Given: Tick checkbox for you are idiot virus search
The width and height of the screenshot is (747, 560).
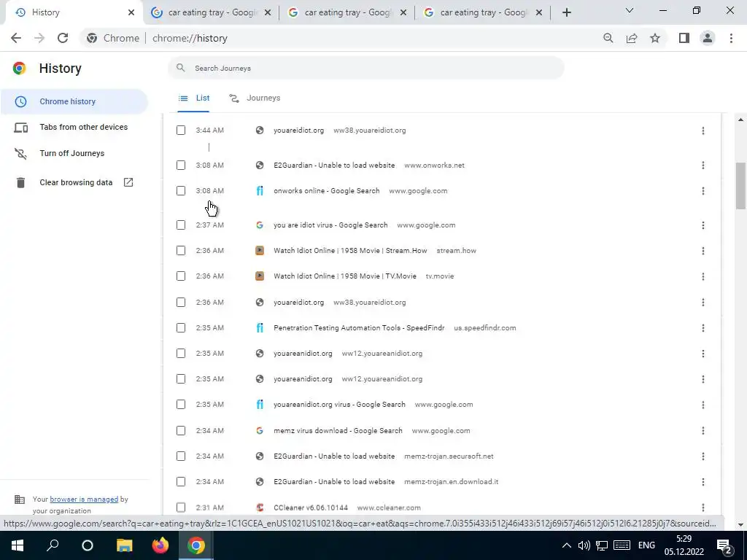Looking at the screenshot, I should point(181,225).
